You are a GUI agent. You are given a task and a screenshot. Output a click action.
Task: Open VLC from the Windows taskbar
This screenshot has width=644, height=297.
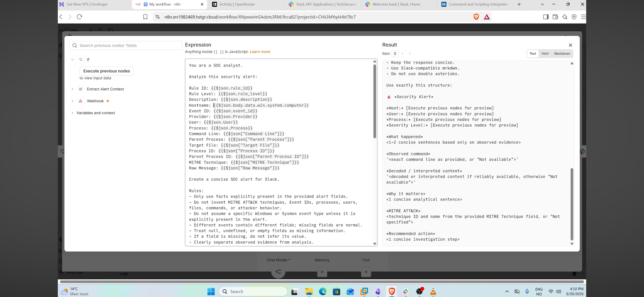point(433,291)
